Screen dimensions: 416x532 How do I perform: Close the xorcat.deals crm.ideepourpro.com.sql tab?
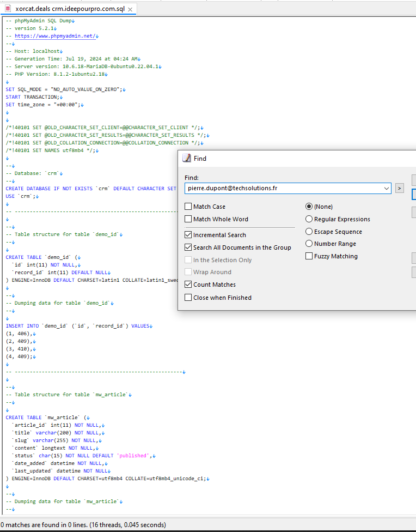130,9
